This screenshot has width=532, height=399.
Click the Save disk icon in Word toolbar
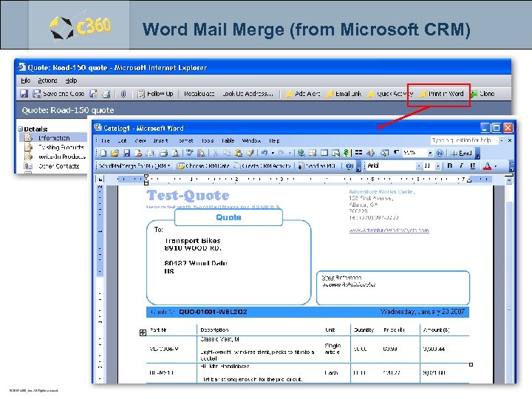coord(126,154)
